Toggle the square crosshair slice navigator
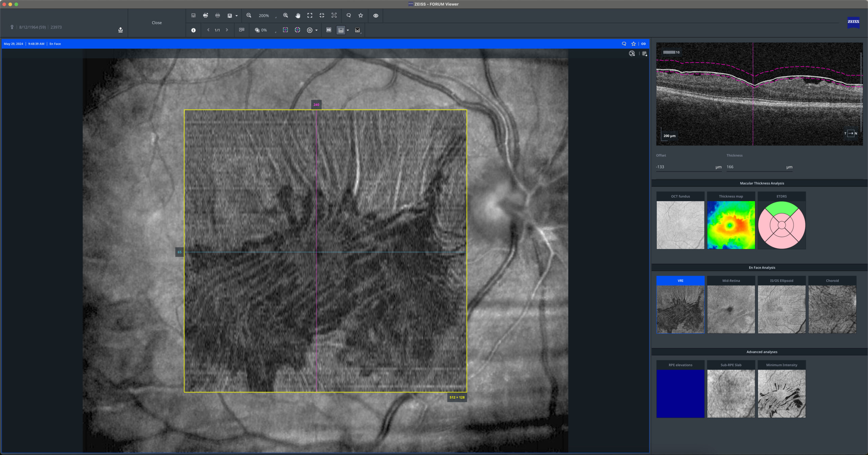Viewport: 868px width, 455px height. (285, 30)
